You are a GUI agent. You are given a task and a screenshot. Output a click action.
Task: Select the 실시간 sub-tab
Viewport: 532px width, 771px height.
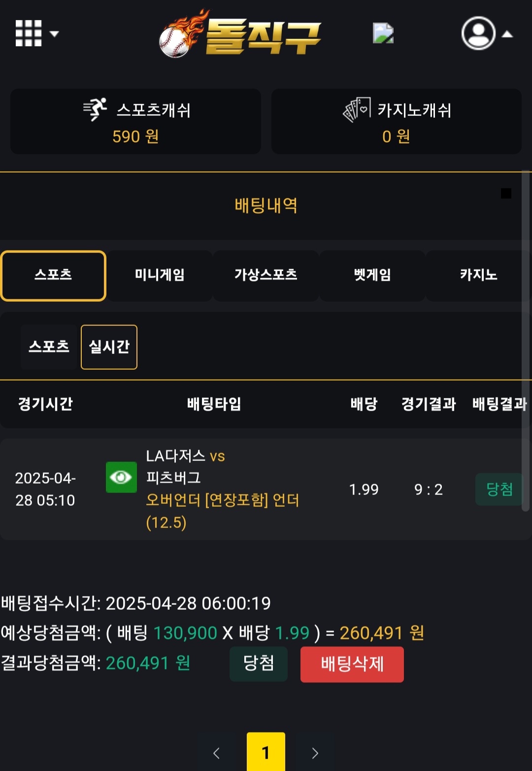pos(109,347)
